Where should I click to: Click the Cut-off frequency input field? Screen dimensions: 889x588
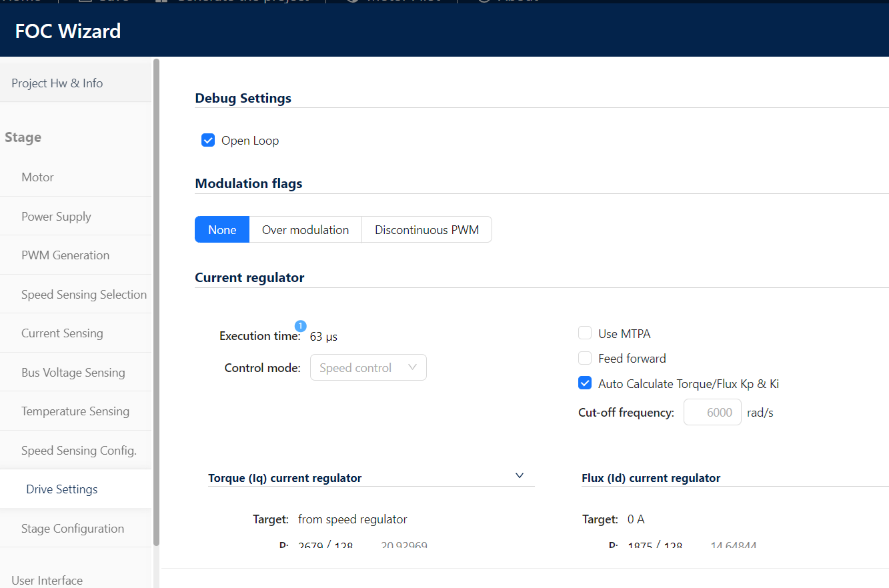[712, 413]
